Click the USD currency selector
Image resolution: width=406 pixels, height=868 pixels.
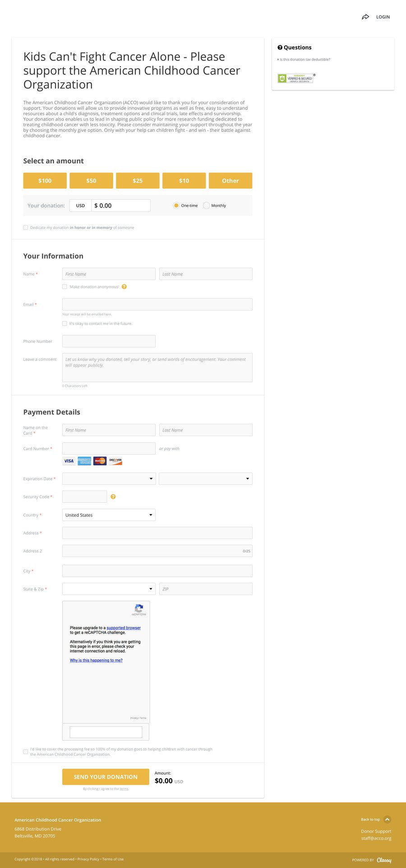[x=80, y=205]
